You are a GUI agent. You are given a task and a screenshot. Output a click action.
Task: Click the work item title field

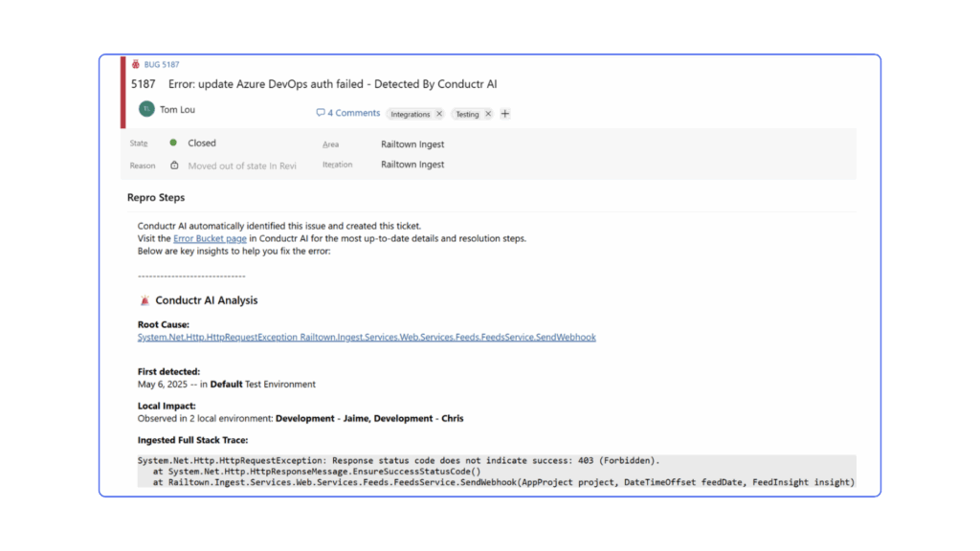click(325, 84)
